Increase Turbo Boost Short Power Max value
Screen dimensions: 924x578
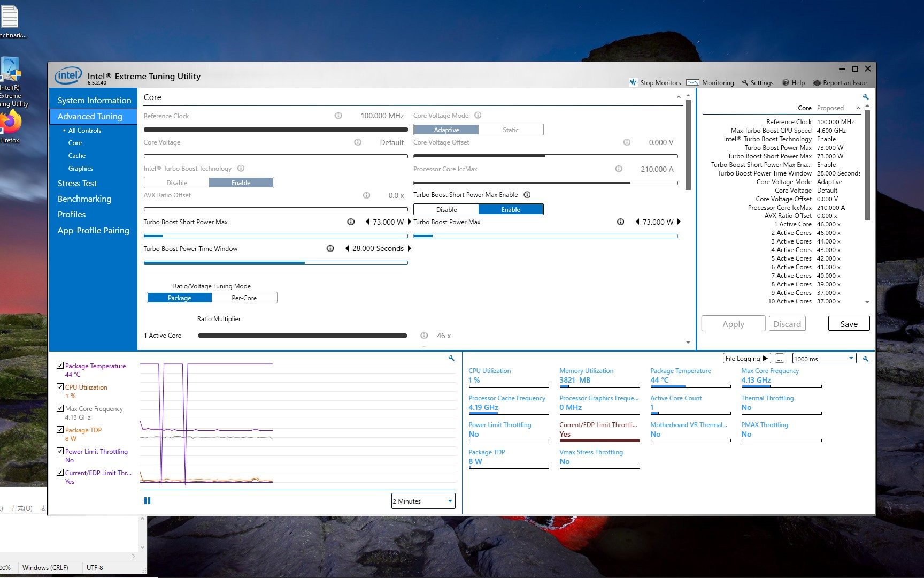[x=409, y=222]
